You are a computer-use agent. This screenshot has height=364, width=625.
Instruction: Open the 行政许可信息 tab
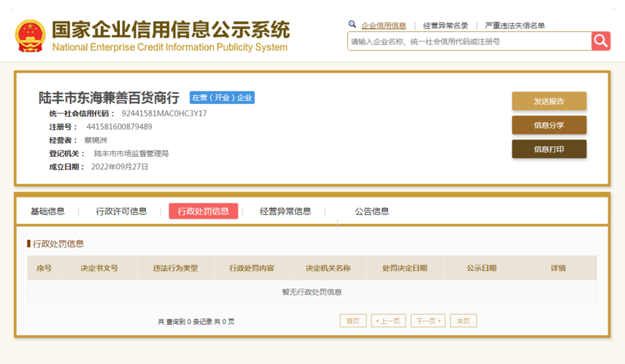pos(121,211)
